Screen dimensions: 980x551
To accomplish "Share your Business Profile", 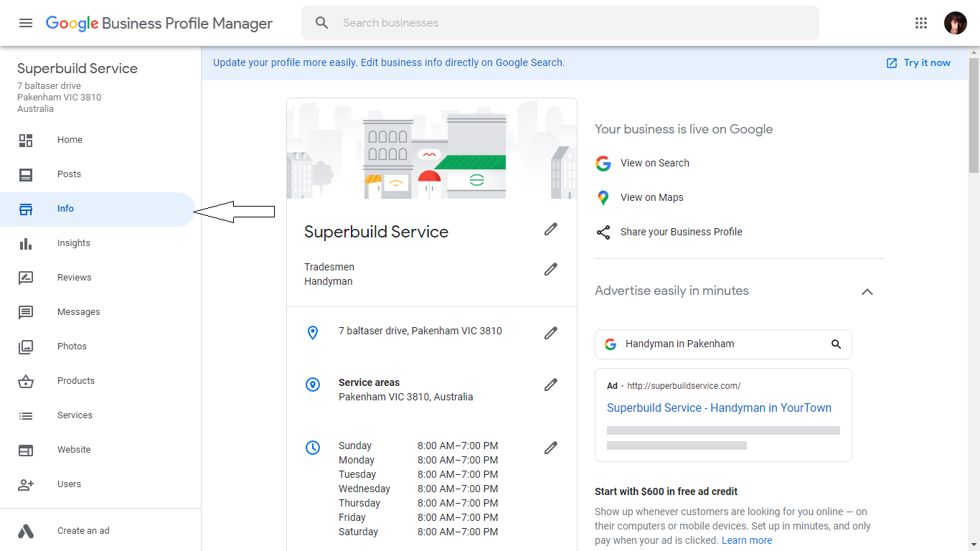I will [681, 232].
